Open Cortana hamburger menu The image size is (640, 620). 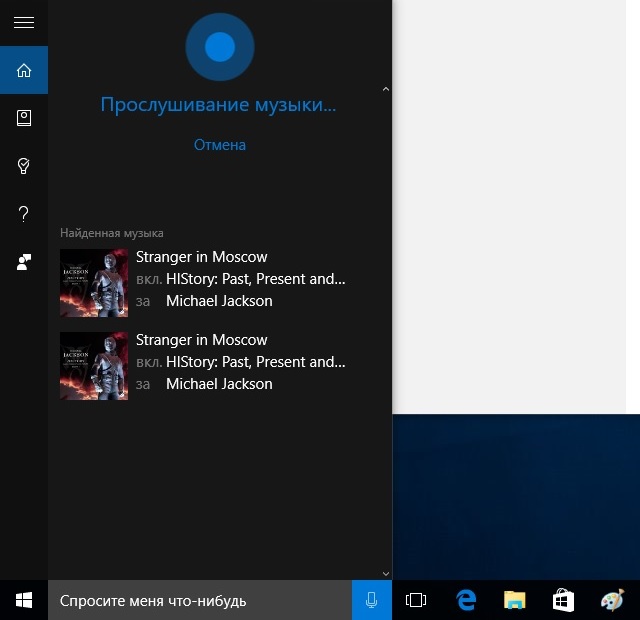[24, 22]
